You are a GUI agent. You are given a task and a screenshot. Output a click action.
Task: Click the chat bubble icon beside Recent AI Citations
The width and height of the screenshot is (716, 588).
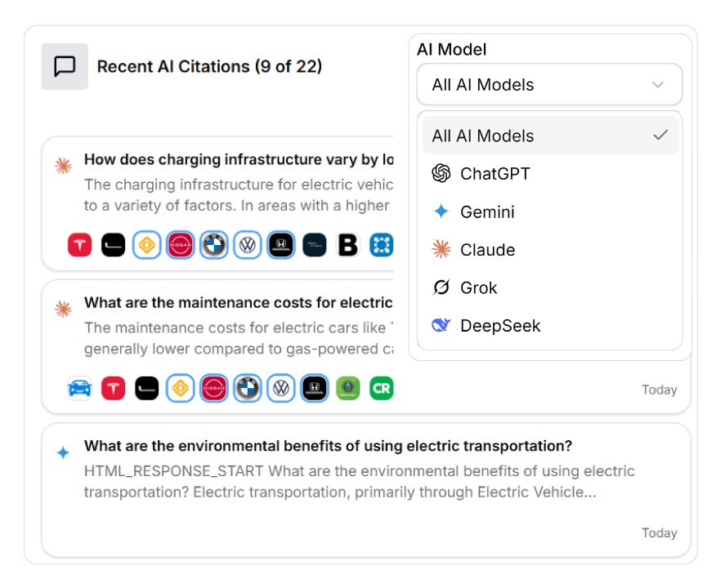65,67
